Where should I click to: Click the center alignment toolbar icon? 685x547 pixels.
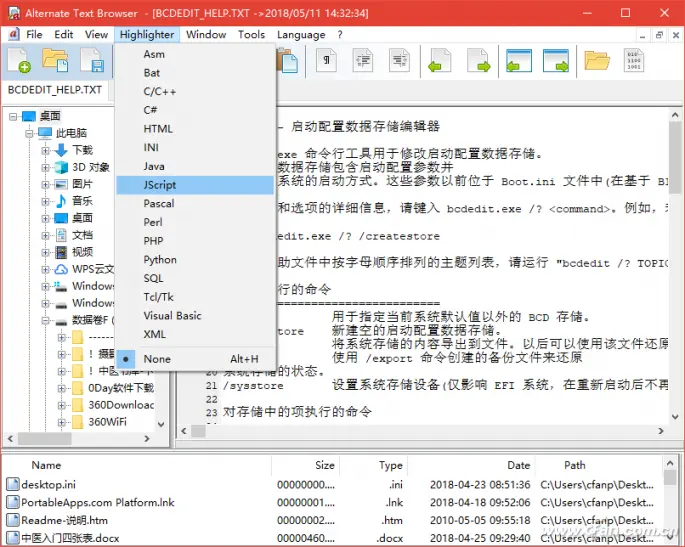pyautogui.click(x=363, y=60)
